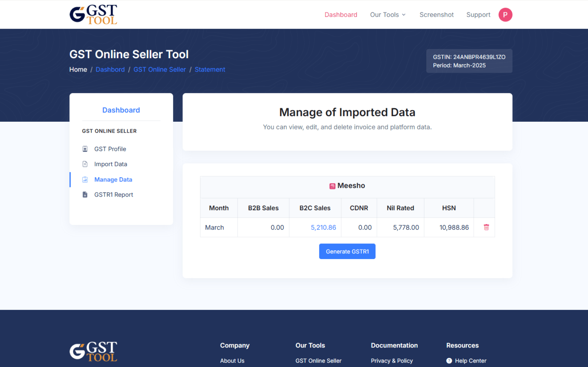Go to Dashbord breadcrumb link
The image size is (588, 367).
[x=110, y=69]
